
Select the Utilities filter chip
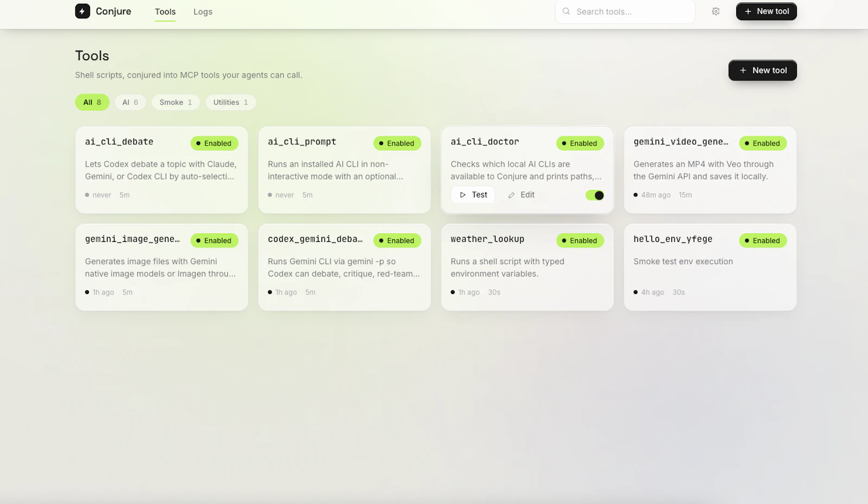[231, 102]
